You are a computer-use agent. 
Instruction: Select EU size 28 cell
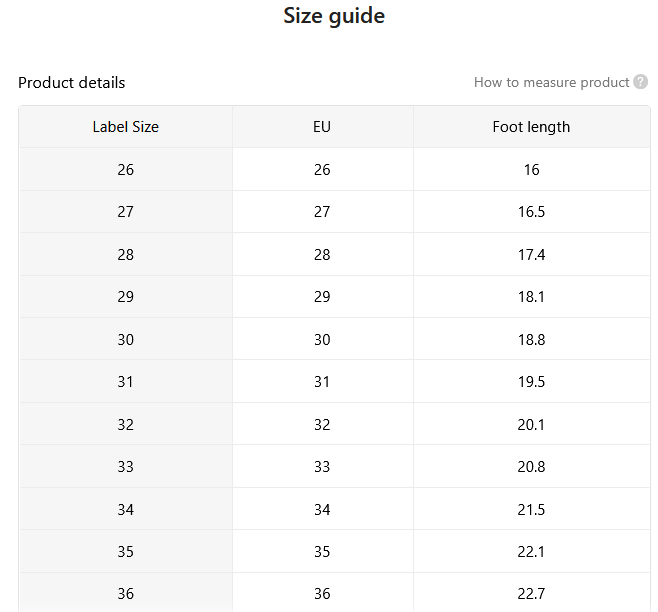click(x=322, y=255)
